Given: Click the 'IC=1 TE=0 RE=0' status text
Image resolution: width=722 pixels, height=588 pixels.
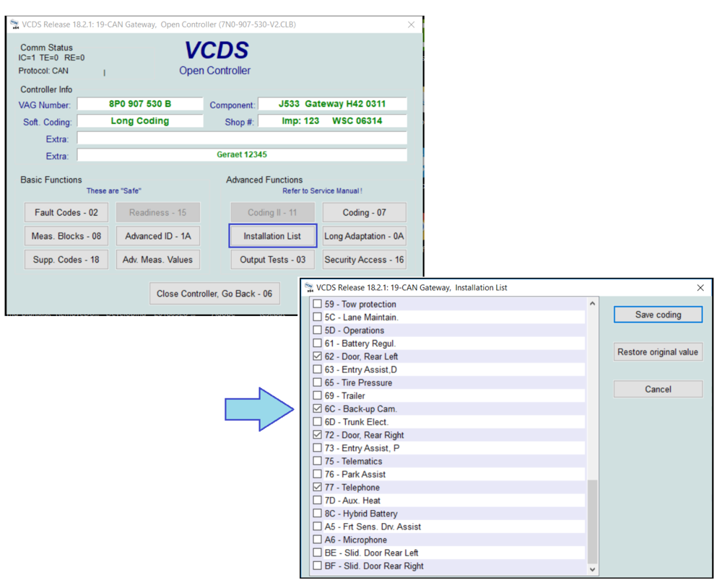Looking at the screenshot, I should [x=51, y=58].
